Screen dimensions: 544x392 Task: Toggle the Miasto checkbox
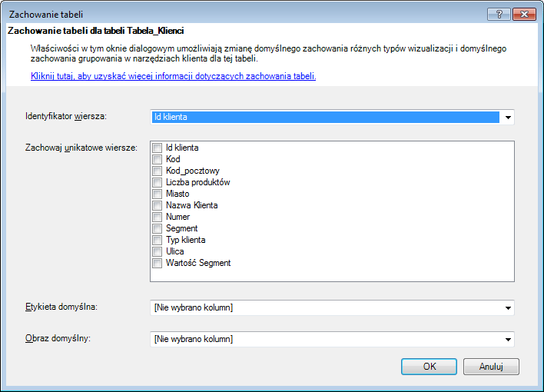click(158, 194)
